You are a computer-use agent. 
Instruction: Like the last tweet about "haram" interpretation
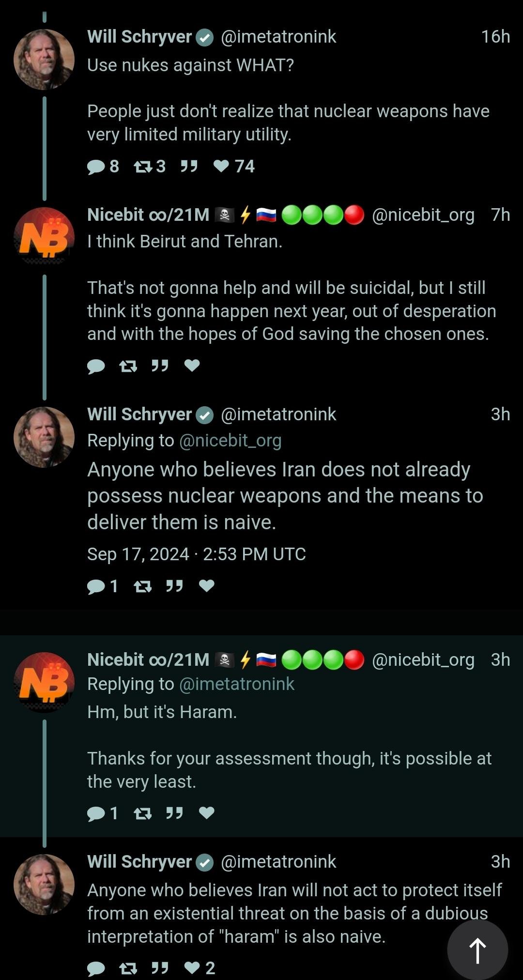click(x=192, y=968)
